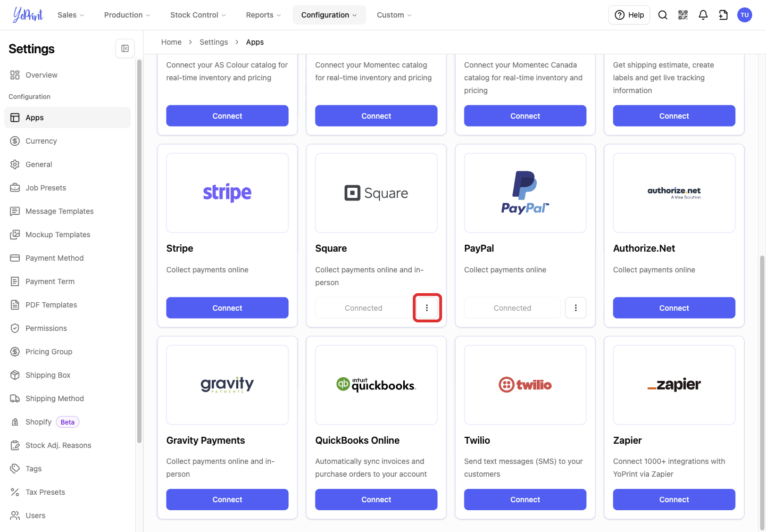Screen dimensions: 766x532
Task: Click the YoPrint logo
Action: coord(28,15)
